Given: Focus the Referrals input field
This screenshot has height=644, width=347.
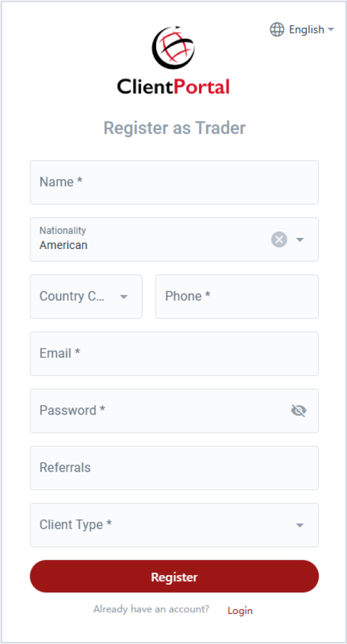Looking at the screenshot, I should pos(174,468).
